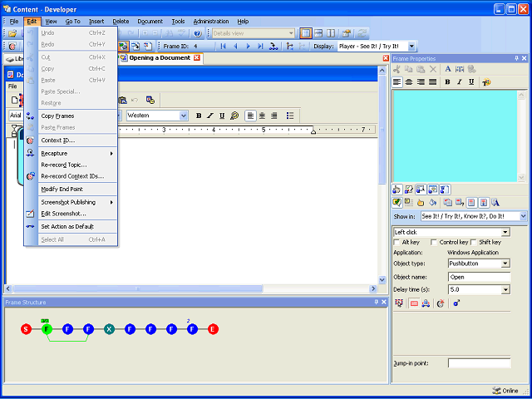The image size is (532, 399).
Task: Click Italic in the document formatting toolbar
Action: coord(210,116)
